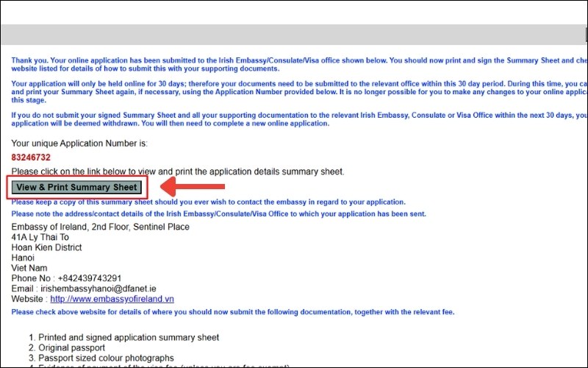
Task: Select the application number 83246732
Action: tap(31, 158)
